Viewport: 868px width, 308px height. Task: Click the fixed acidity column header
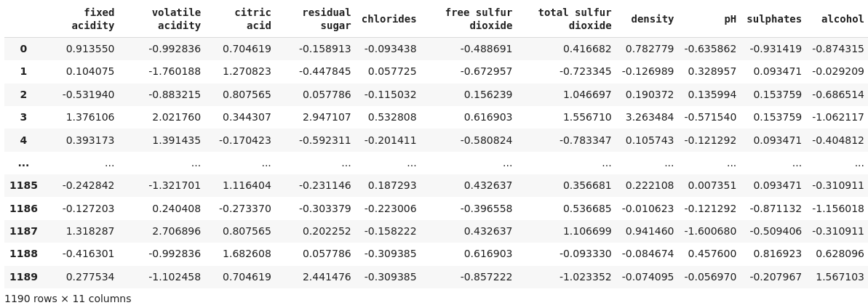click(92, 19)
